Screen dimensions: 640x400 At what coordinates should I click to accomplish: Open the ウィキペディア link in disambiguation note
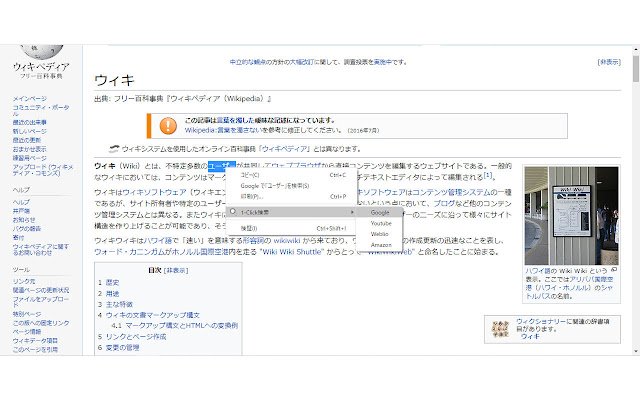(286, 149)
